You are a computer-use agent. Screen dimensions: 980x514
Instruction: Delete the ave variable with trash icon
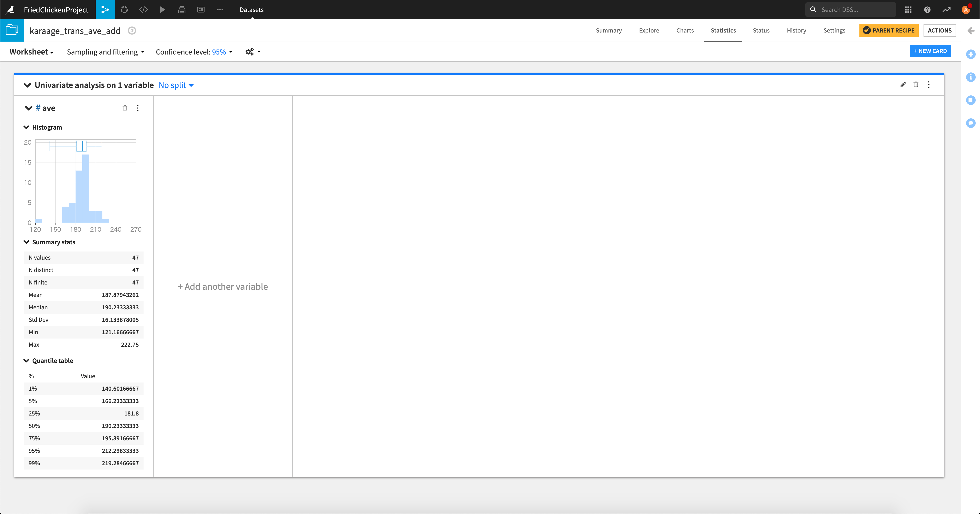pos(125,108)
